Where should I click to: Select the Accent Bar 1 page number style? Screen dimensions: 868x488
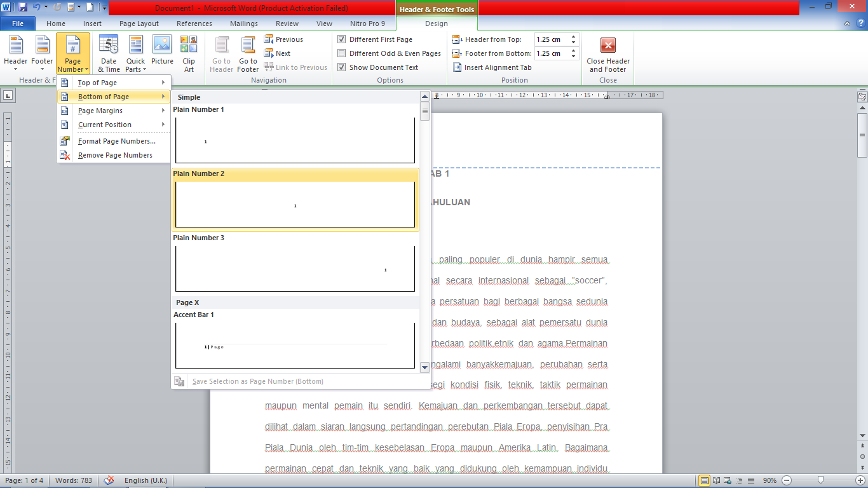tap(295, 340)
